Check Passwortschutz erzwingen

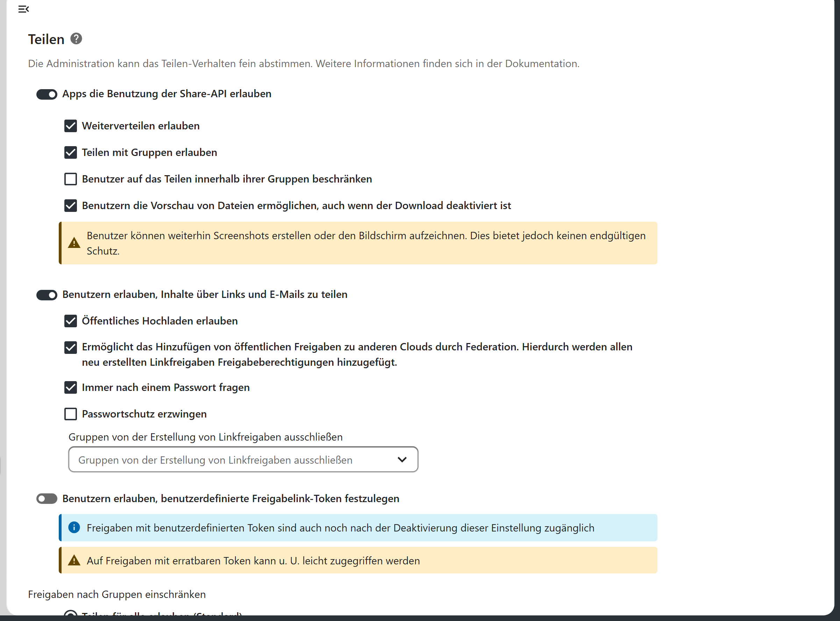71,414
